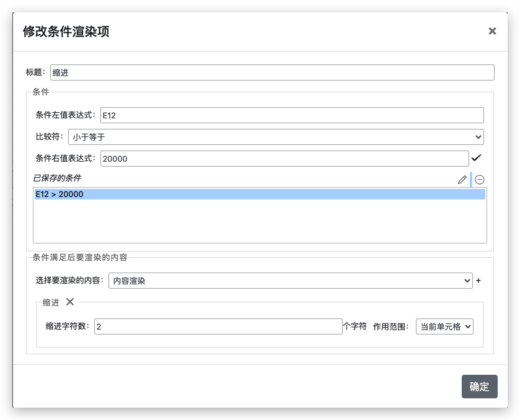Click the 缩进字符数 input field
Screen dimensions: 520x420
point(218,326)
